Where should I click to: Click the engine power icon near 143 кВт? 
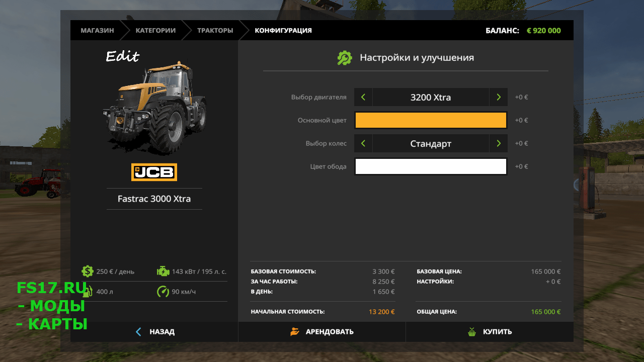(x=163, y=271)
